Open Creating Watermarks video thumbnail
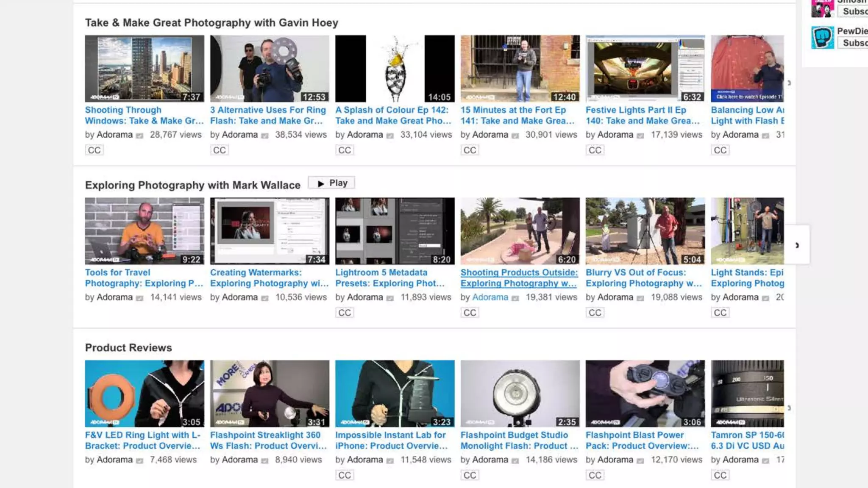Screen dimensions: 868x488 coord(270,231)
